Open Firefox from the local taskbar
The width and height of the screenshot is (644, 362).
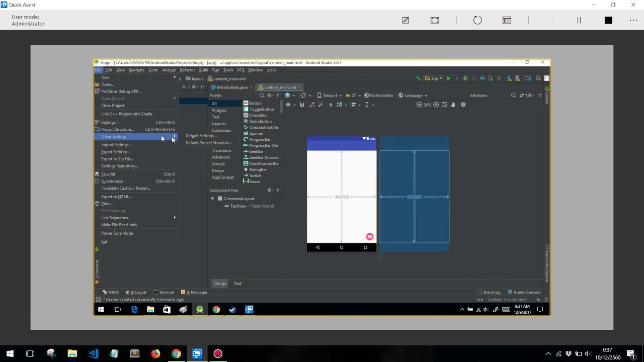pyautogui.click(x=155, y=353)
